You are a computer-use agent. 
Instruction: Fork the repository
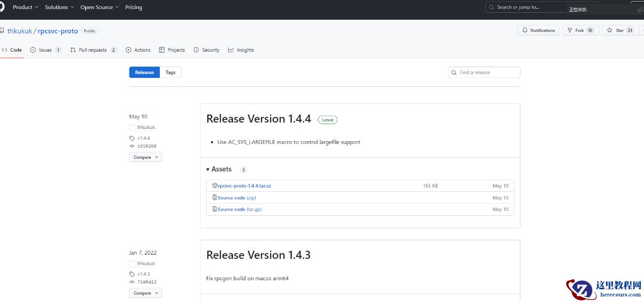[x=581, y=30]
